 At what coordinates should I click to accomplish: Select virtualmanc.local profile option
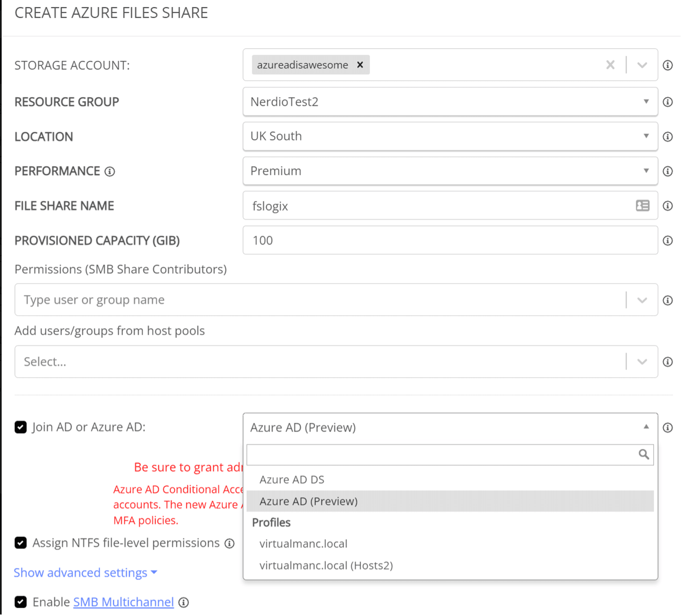tap(450, 543)
